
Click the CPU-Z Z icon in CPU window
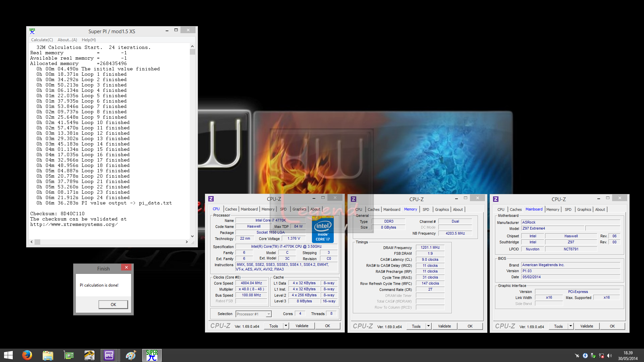[211, 199]
